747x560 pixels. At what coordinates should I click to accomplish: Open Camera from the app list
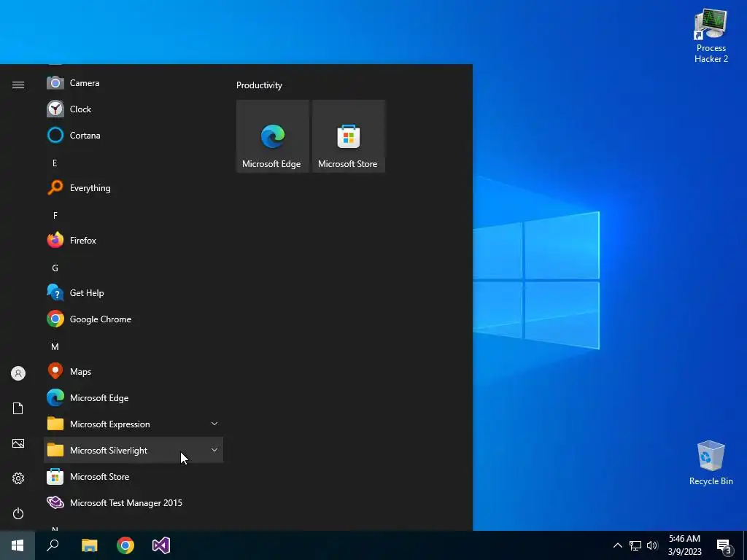coord(133,83)
